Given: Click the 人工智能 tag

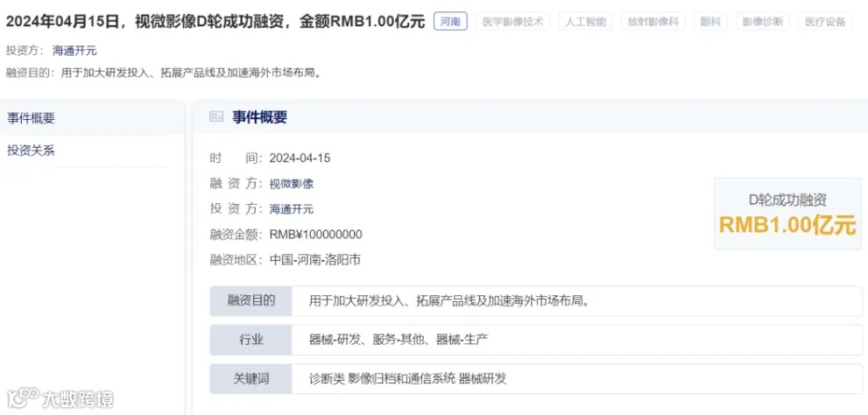Looking at the screenshot, I should click(x=586, y=22).
